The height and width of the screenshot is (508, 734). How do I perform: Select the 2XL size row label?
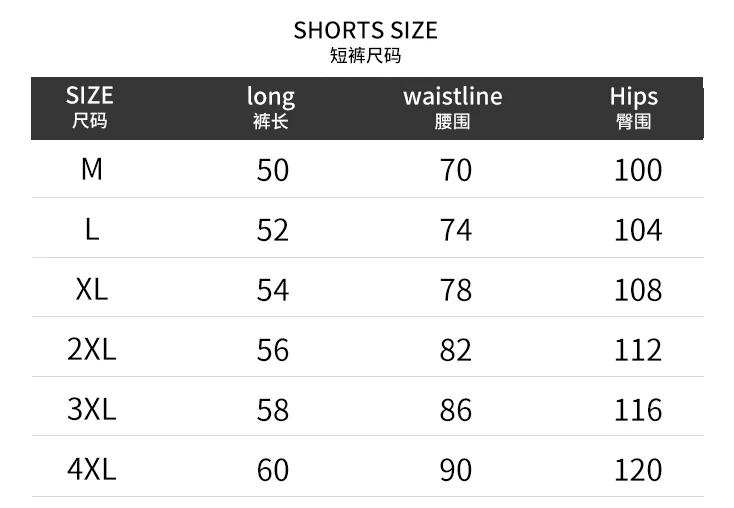point(91,349)
